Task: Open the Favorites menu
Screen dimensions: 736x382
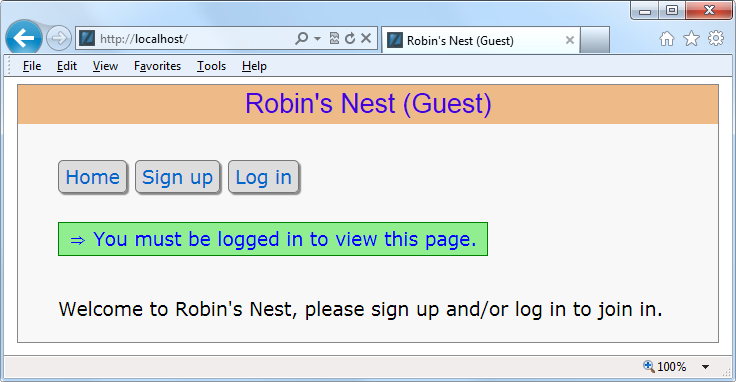Action: pyautogui.click(x=157, y=66)
